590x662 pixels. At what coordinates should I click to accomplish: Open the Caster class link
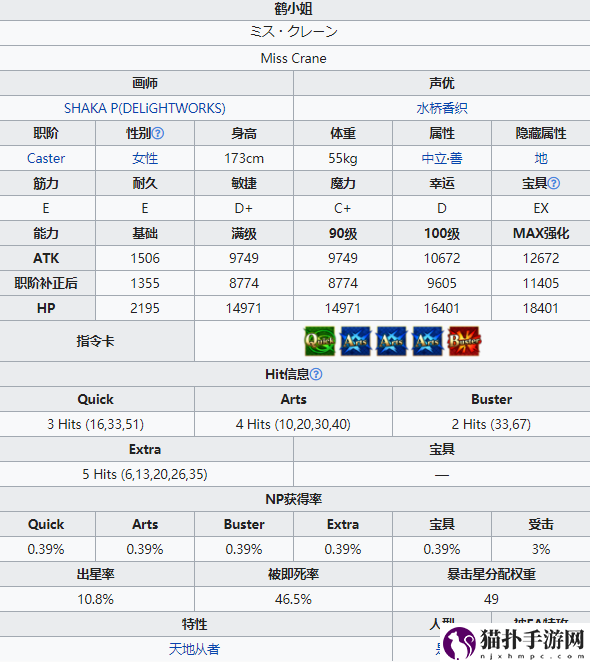46,158
